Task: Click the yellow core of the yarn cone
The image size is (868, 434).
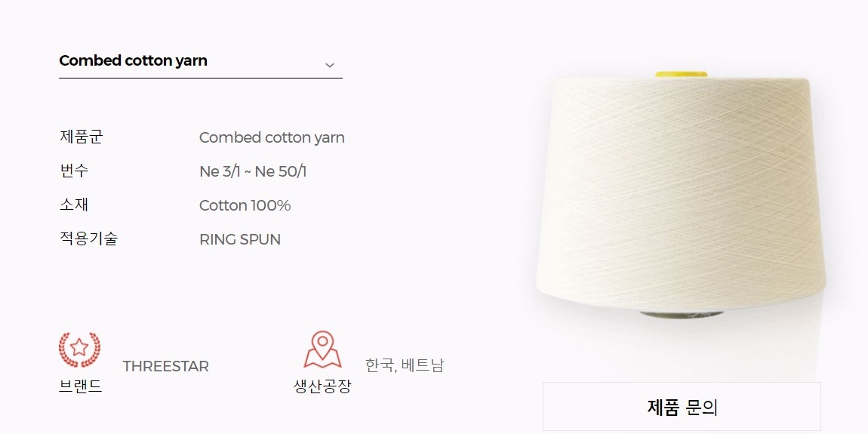Action: (x=682, y=74)
